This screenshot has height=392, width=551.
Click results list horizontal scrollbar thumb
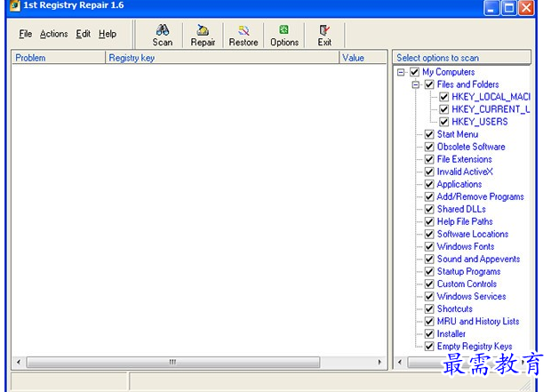click(x=173, y=362)
